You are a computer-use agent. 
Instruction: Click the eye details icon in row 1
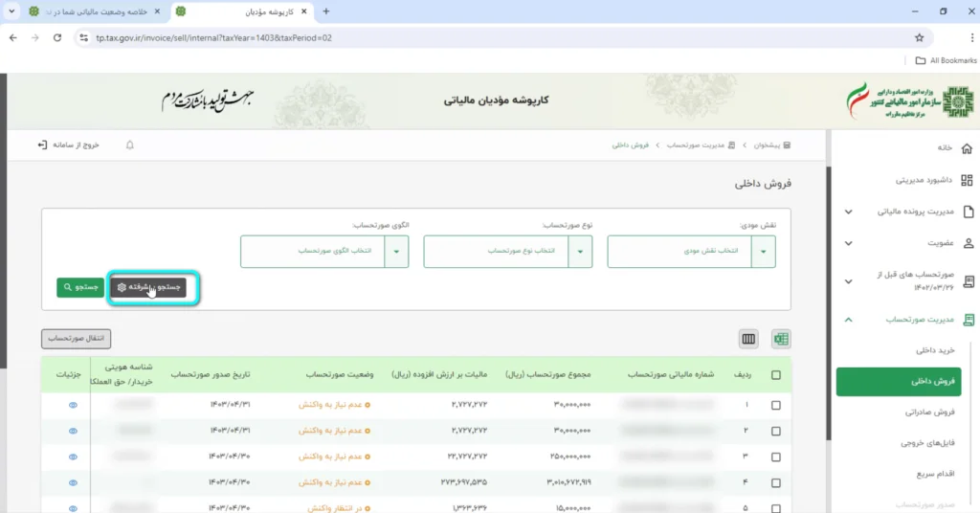pyautogui.click(x=73, y=405)
